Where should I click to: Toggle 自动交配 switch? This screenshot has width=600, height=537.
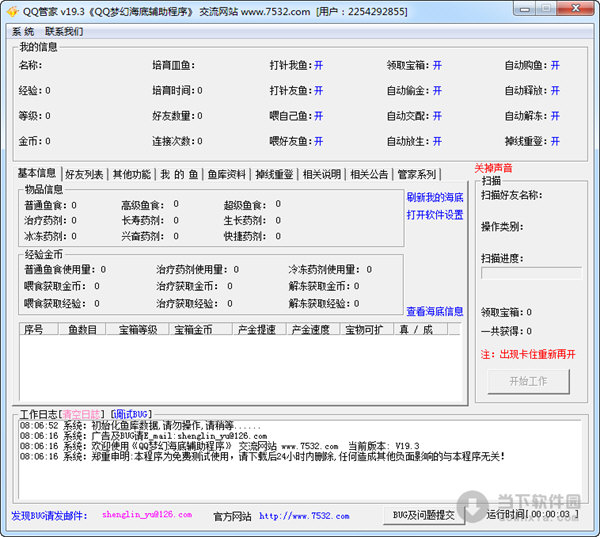click(437, 116)
